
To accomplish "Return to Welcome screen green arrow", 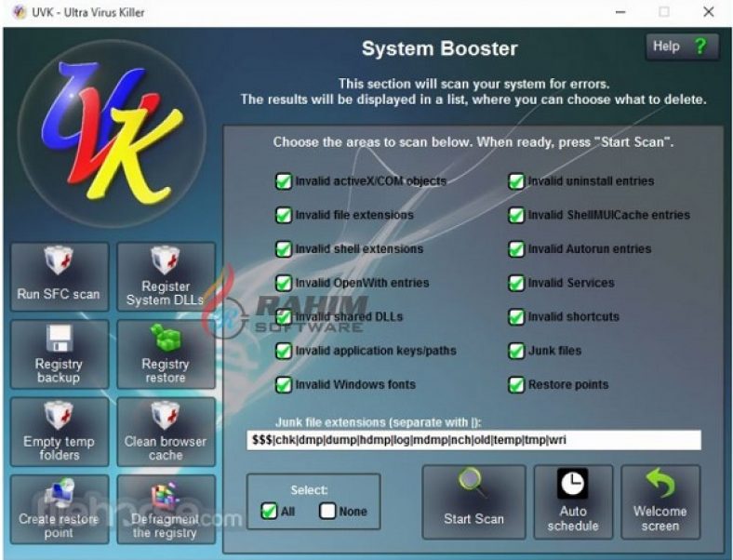I will click(x=660, y=502).
